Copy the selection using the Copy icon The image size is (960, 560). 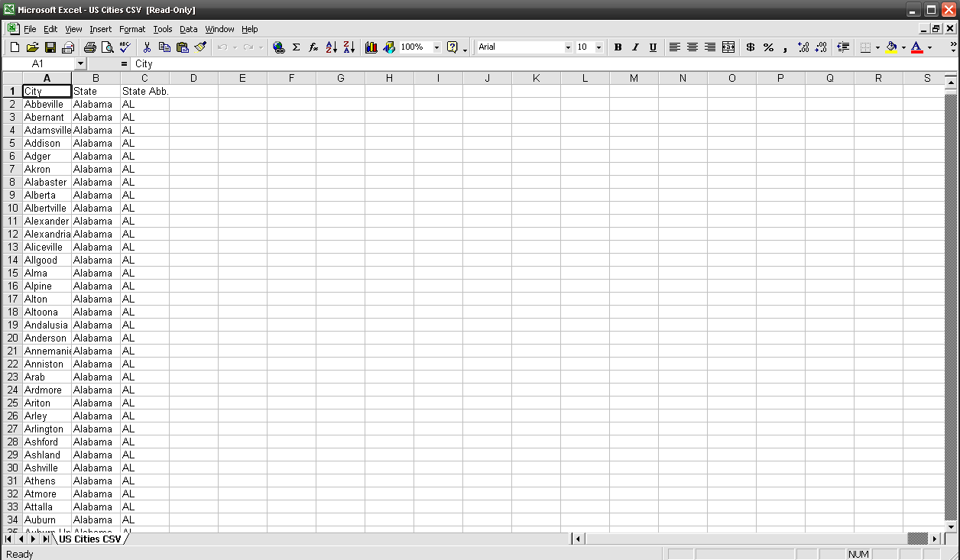click(x=164, y=47)
